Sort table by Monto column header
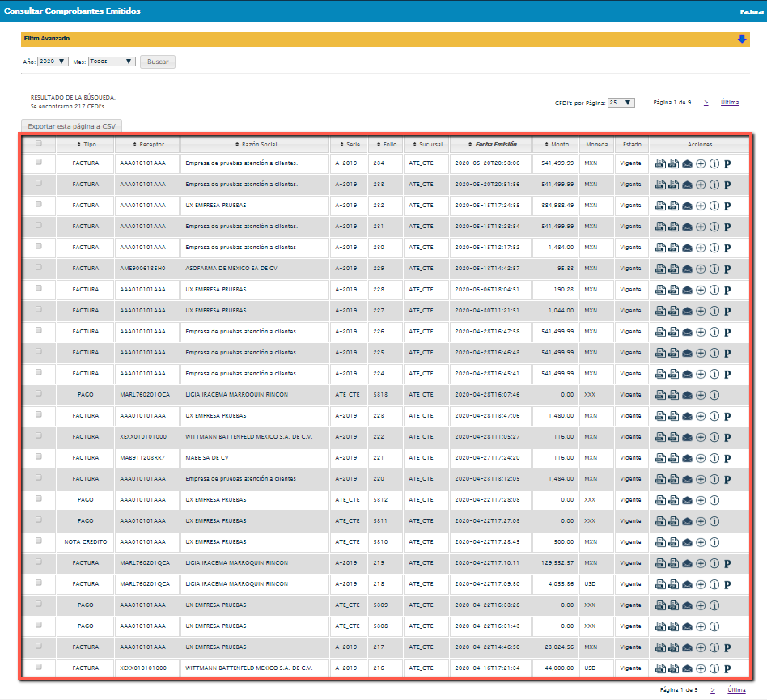This screenshot has height=700, width=767. [x=556, y=145]
